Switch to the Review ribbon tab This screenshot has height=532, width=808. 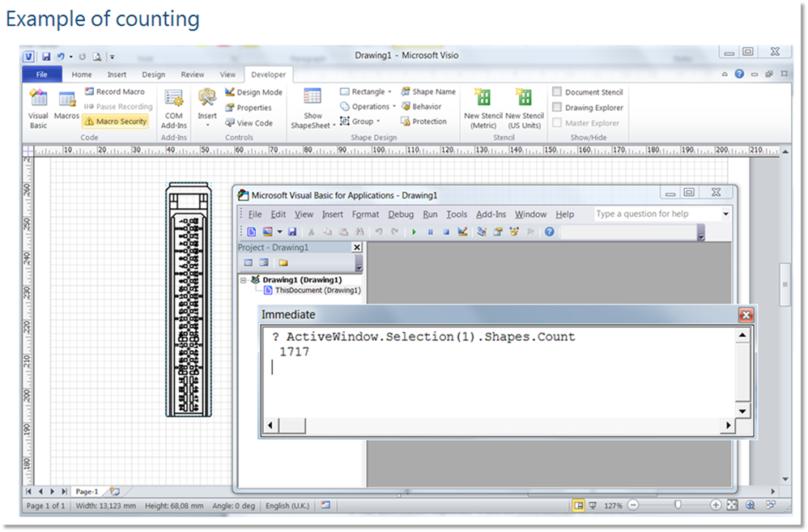click(x=192, y=74)
